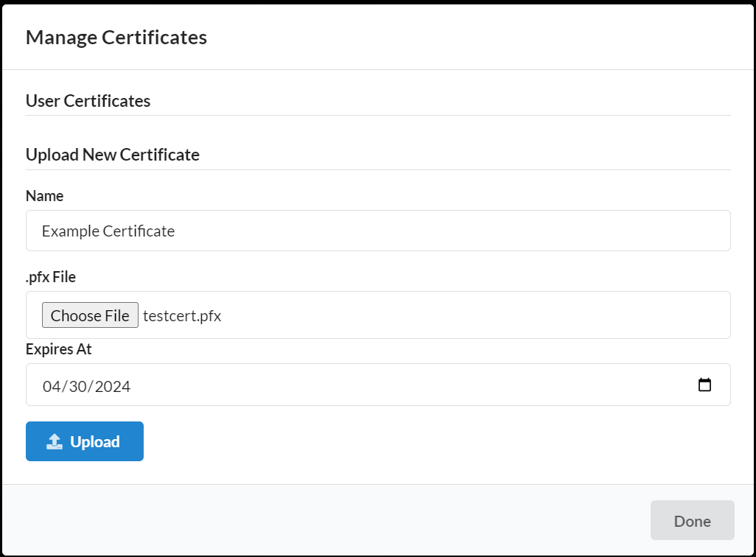Click the blue Upload button
756x557 pixels.
[x=84, y=441]
